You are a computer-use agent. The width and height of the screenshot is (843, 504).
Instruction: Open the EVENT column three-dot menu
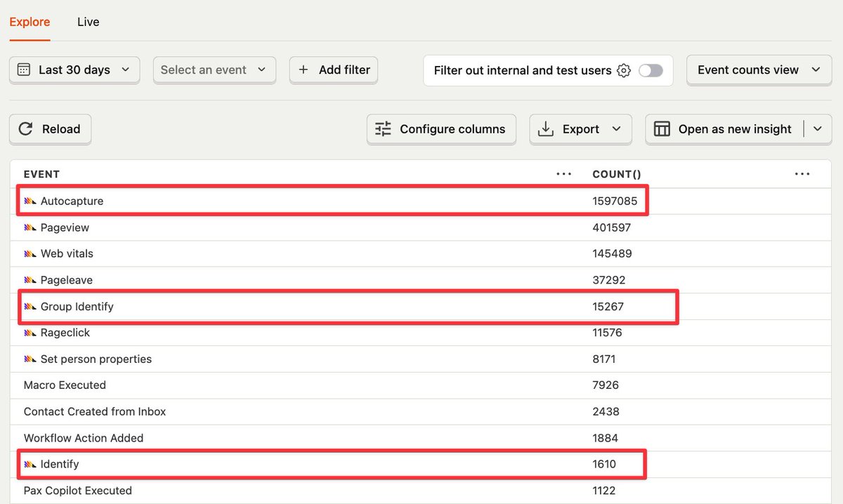click(563, 174)
